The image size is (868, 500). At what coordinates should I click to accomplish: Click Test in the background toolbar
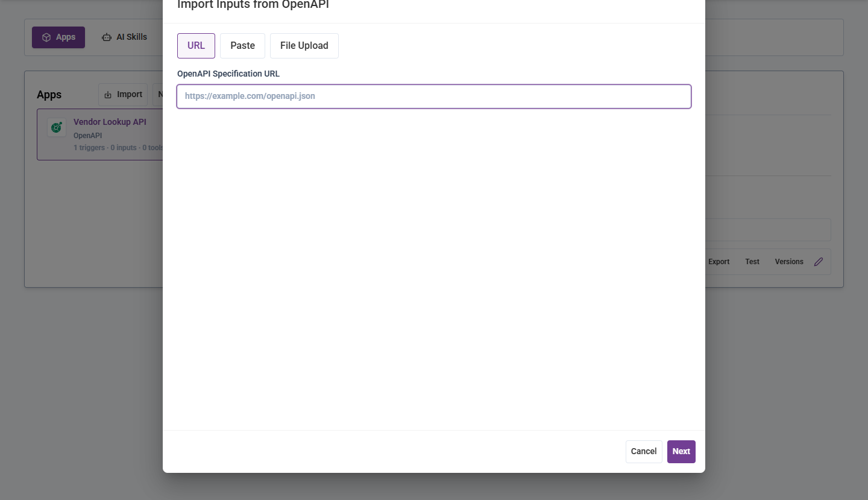[x=752, y=262]
